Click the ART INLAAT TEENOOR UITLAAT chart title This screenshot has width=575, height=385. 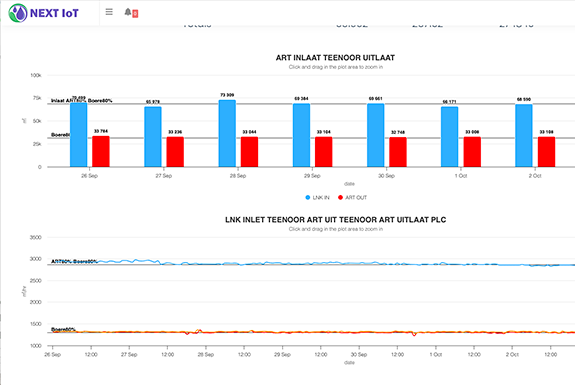pos(335,58)
